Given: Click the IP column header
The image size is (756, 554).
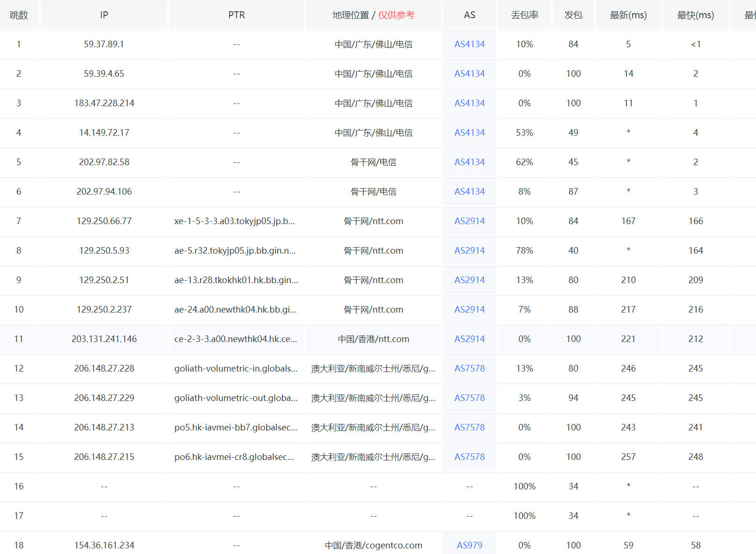Looking at the screenshot, I should click(x=104, y=15).
